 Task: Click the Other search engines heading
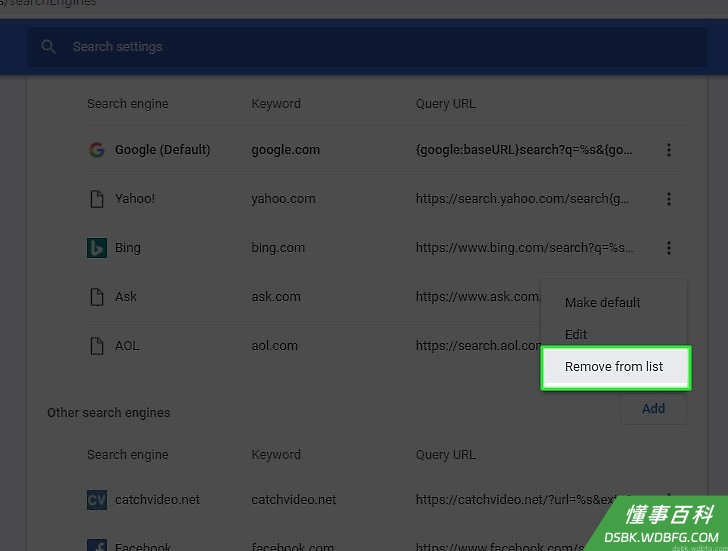click(x=109, y=413)
